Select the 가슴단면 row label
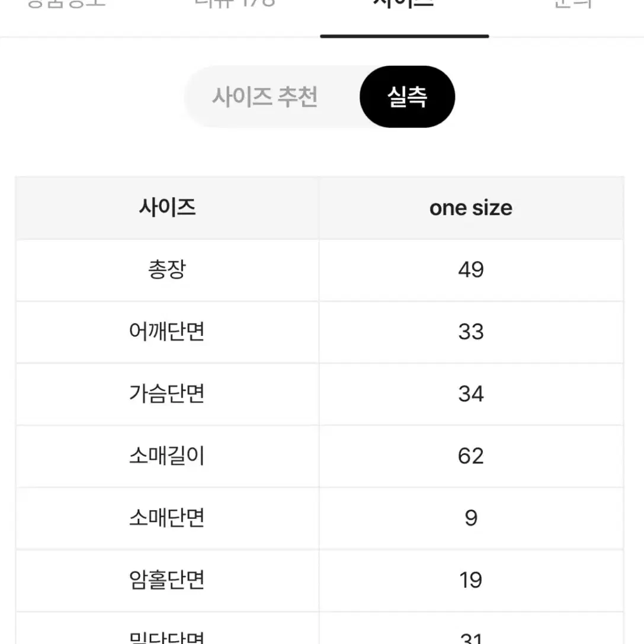The height and width of the screenshot is (644, 644). (166, 393)
